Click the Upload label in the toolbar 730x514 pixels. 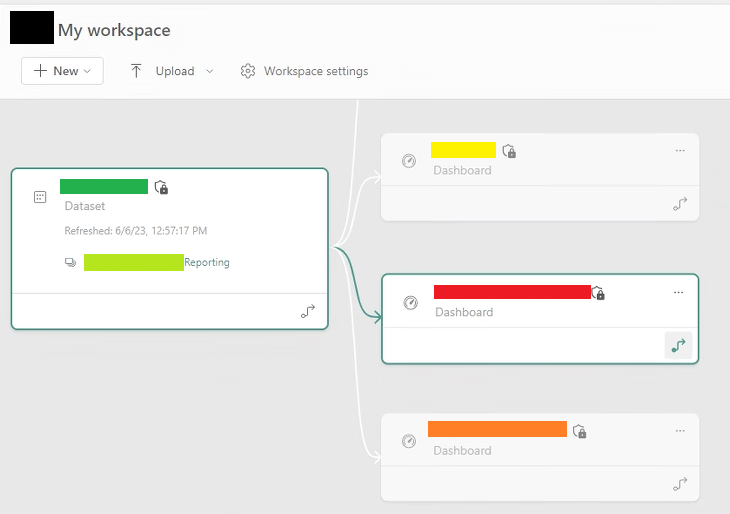click(x=175, y=71)
